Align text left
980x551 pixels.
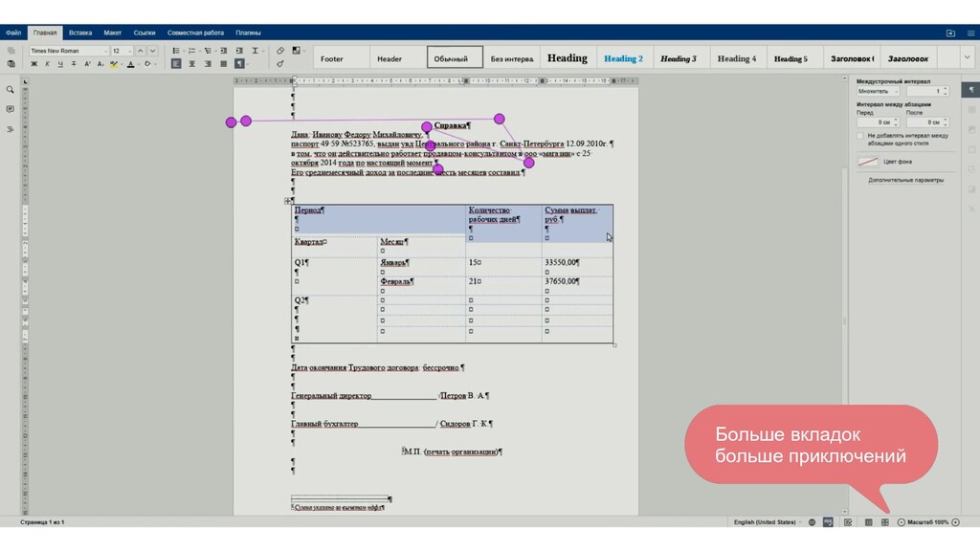pyautogui.click(x=176, y=64)
